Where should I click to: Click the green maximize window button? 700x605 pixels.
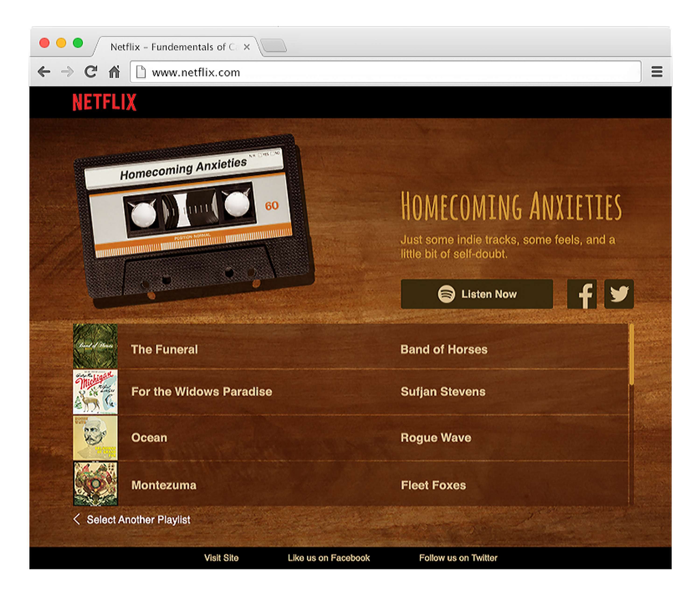click(x=78, y=43)
